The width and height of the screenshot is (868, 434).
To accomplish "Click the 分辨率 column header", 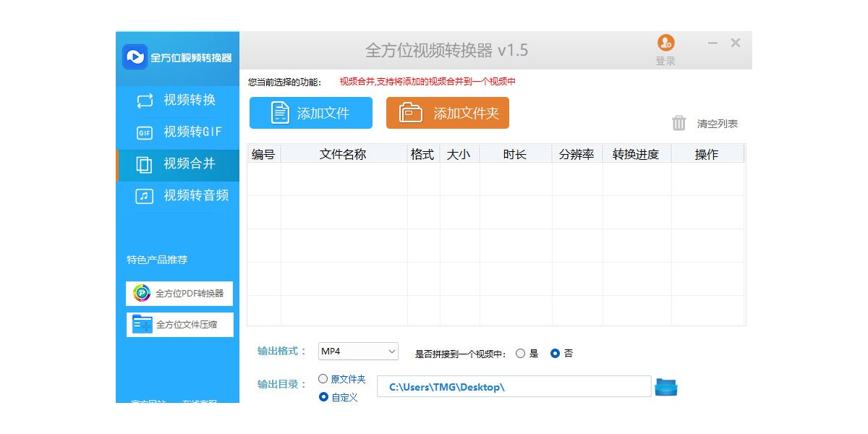I will [x=577, y=154].
